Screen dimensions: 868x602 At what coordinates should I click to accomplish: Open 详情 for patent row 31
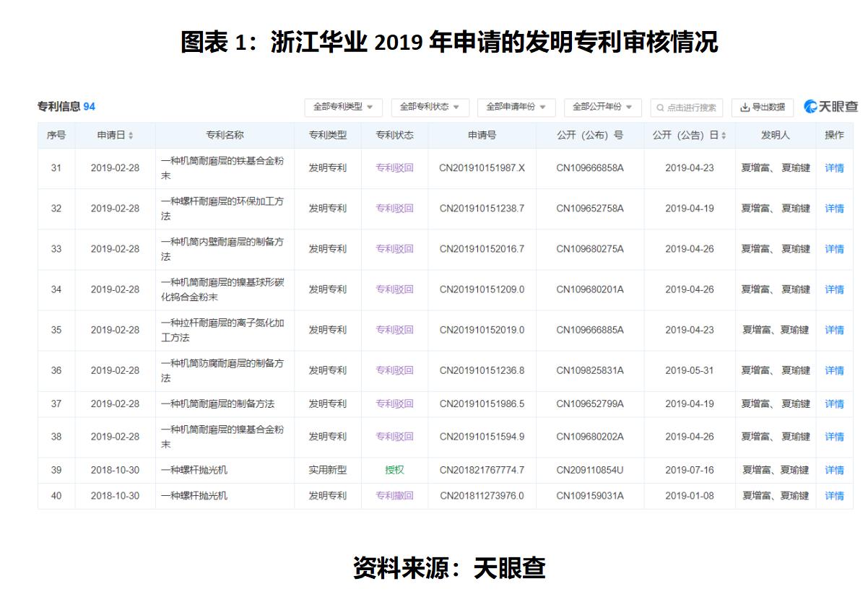(x=835, y=167)
